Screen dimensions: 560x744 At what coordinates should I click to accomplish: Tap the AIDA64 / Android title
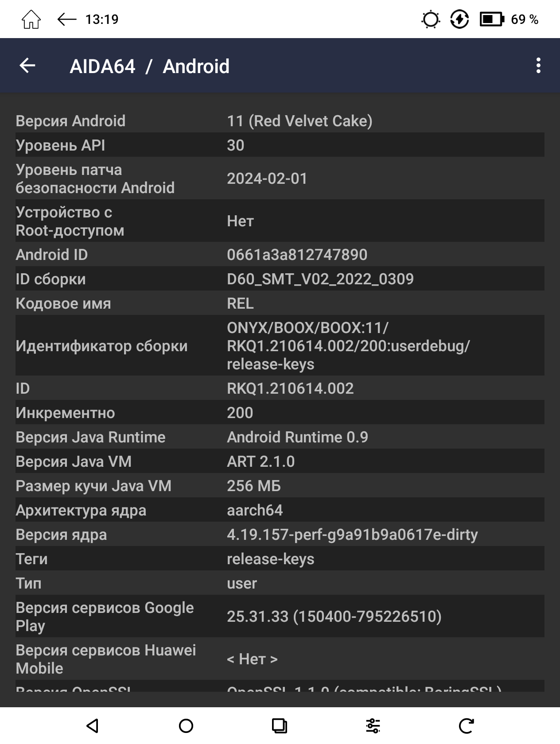coord(150,66)
